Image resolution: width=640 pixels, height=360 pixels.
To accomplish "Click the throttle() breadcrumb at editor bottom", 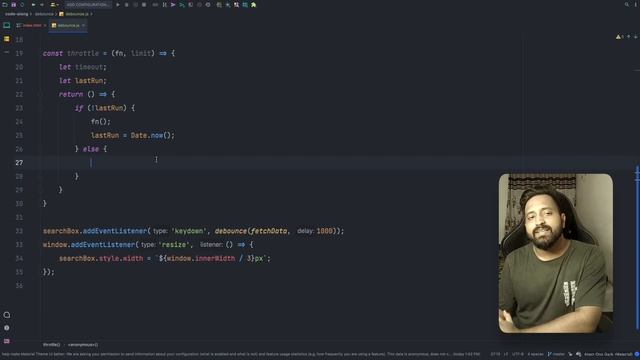I will coord(51,345).
